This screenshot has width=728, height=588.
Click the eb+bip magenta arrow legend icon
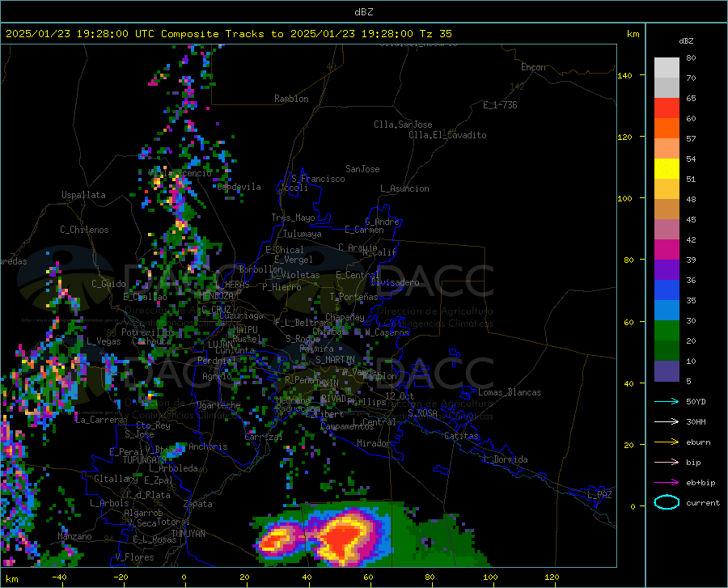tap(667, 483)
